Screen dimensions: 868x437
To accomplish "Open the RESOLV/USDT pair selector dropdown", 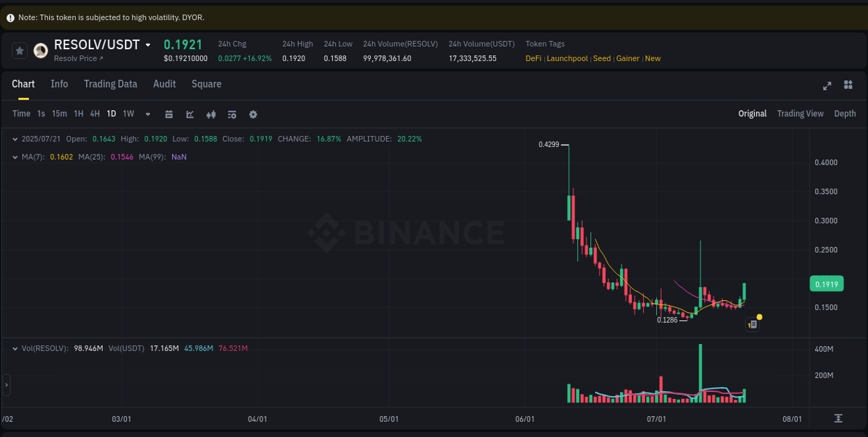I will tap(148, 44).
